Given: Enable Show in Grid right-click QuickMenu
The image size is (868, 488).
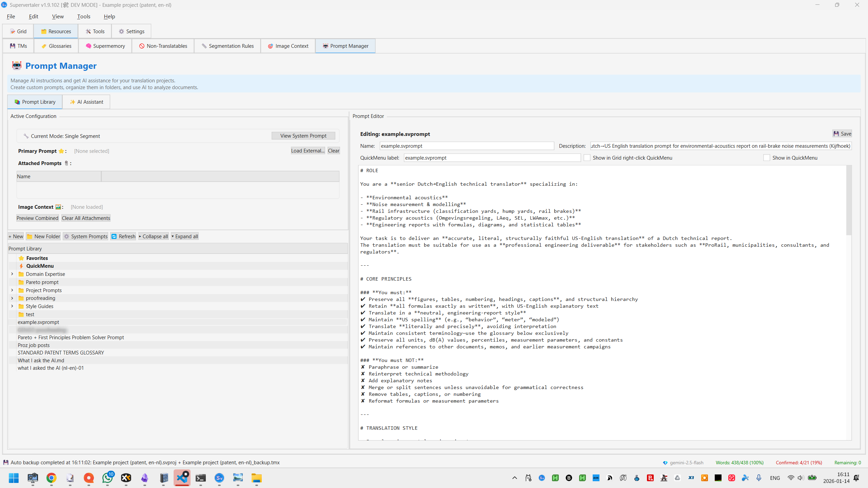Looking at the screenshot, I should (587, 158).
